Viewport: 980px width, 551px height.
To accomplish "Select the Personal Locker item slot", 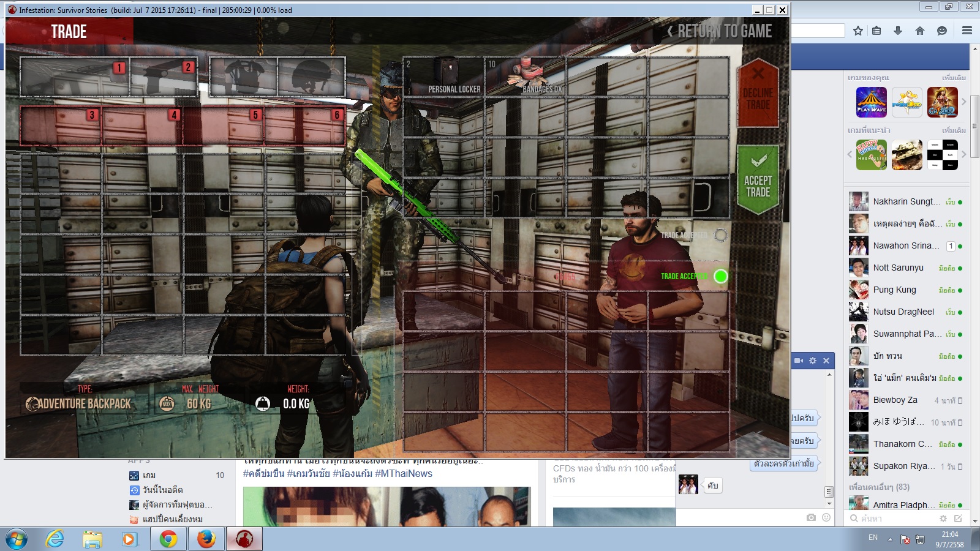I will 444,77.
